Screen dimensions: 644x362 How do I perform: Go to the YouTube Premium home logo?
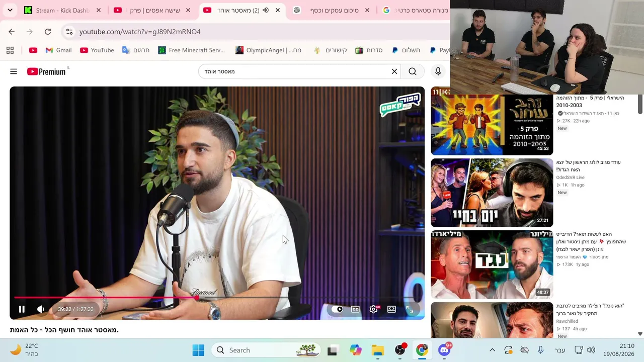[46, 71]
